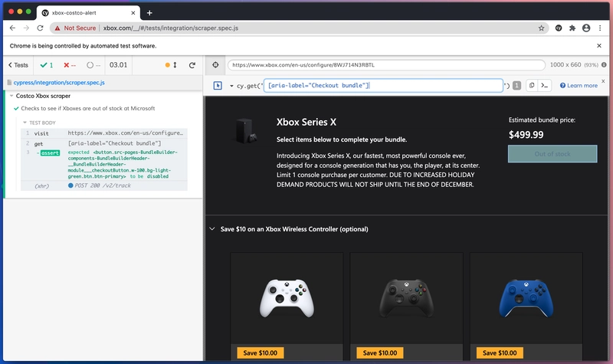Open the cy.get method dropdown
Viewport: 613px width, 364px height.
pyautogui.click(x=232, y=85)
